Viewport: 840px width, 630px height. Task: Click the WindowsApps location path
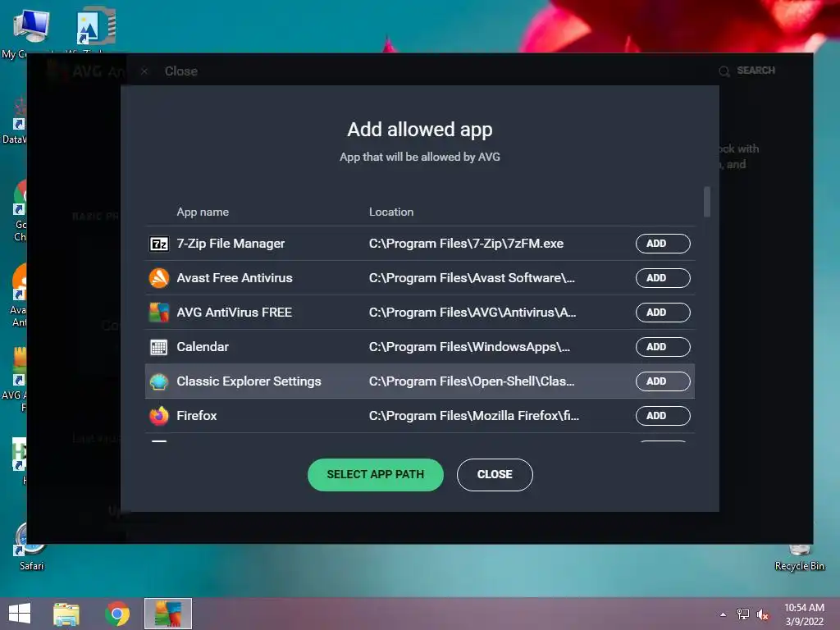[x=469, y=347]
